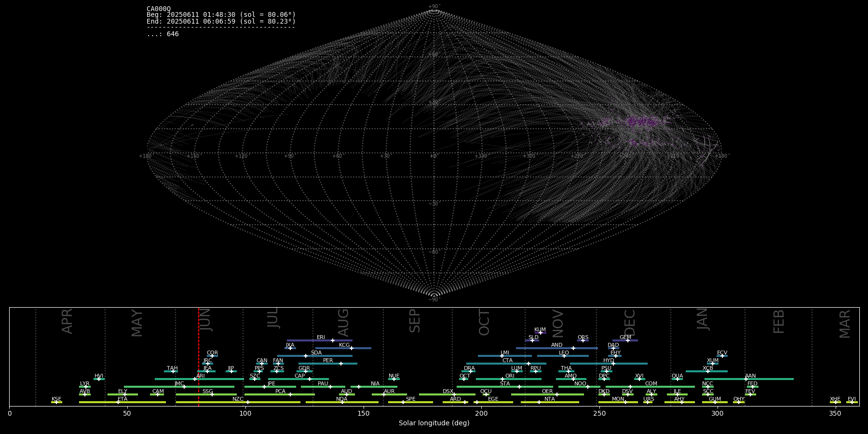Click the 100 tick on solar longitude axis
This screenshot has width=868, height=434.
245,413
